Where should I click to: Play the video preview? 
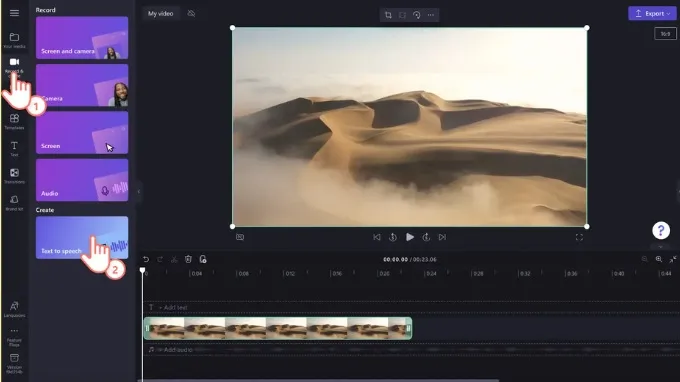tap(409, 237)
